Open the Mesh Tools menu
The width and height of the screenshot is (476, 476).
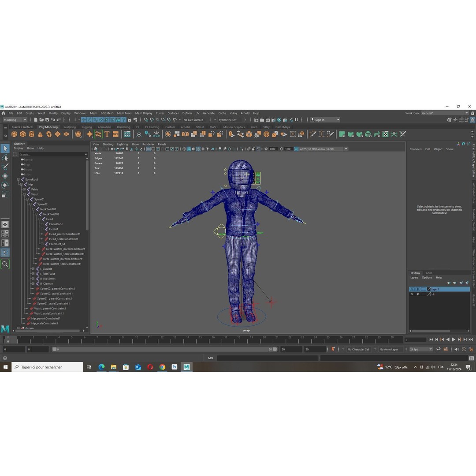tap(124, 113)
